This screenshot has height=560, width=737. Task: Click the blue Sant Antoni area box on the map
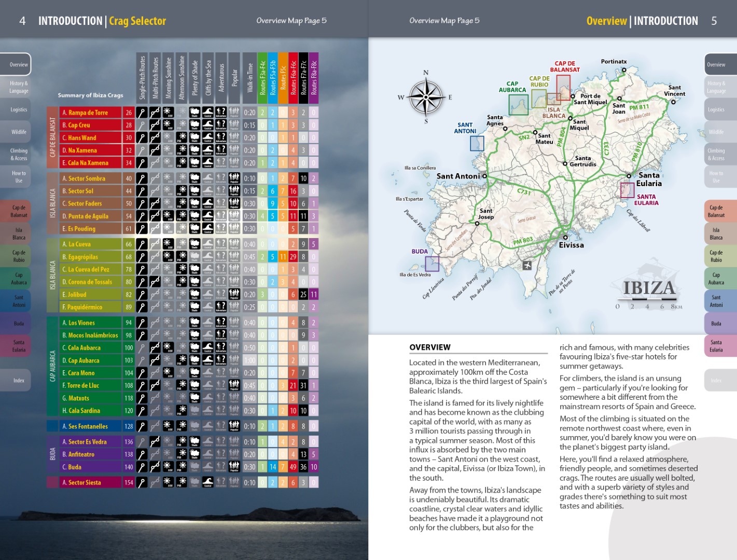pos(477,143)
